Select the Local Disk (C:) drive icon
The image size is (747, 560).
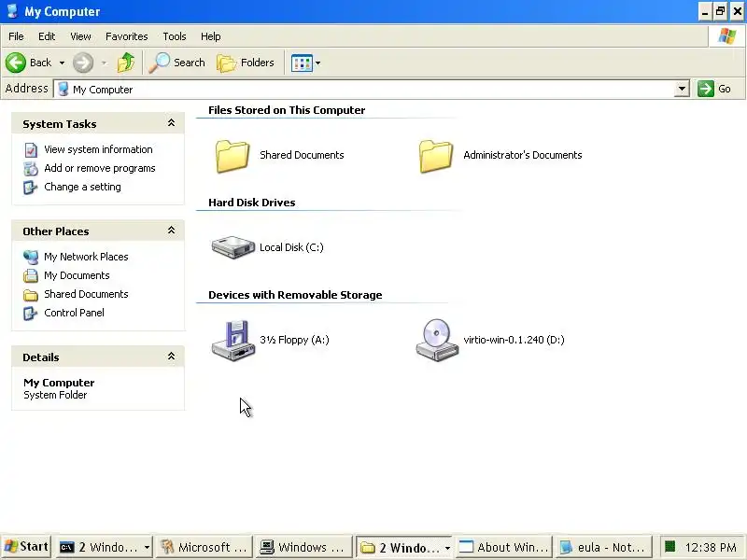tap(233, 247)
